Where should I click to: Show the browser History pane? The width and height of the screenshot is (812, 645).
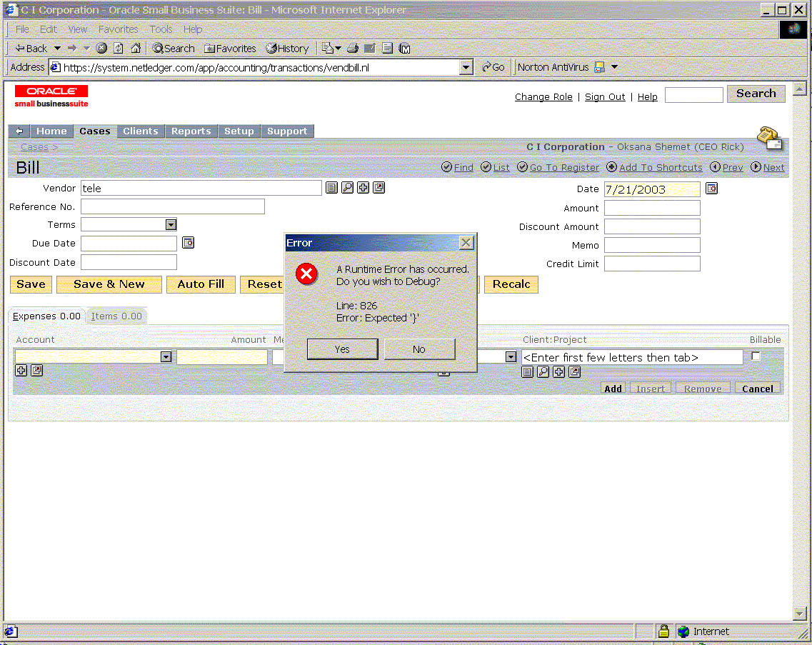click(287, 48)
